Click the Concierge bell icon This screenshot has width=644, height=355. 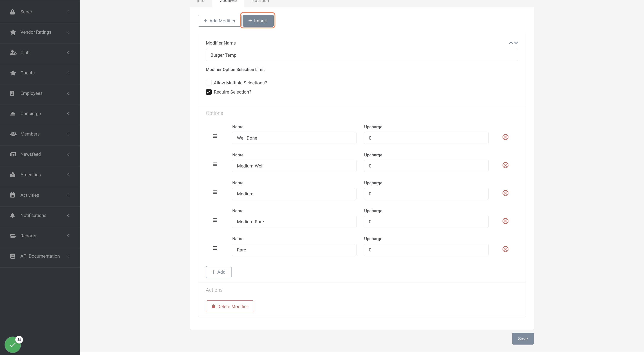(13, 114)
